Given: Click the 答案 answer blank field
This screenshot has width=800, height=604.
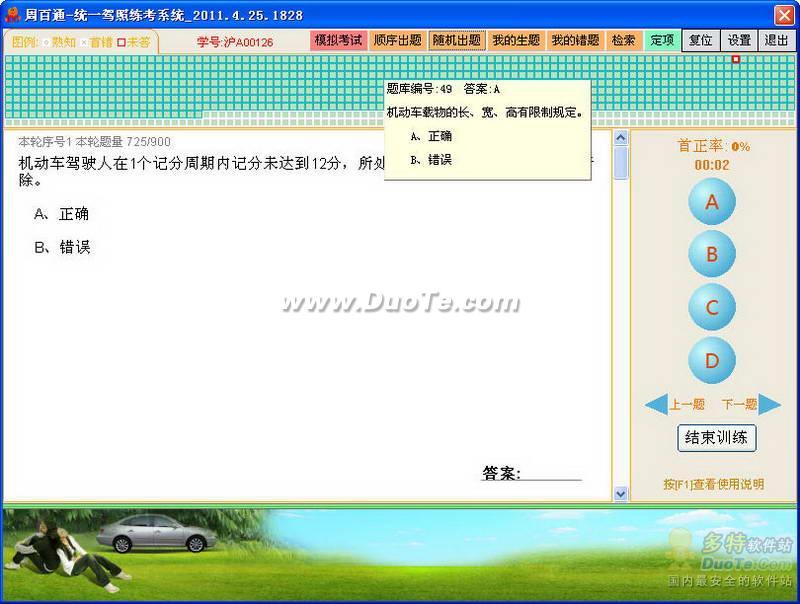Looking at the screenshot, I should 551,472.
